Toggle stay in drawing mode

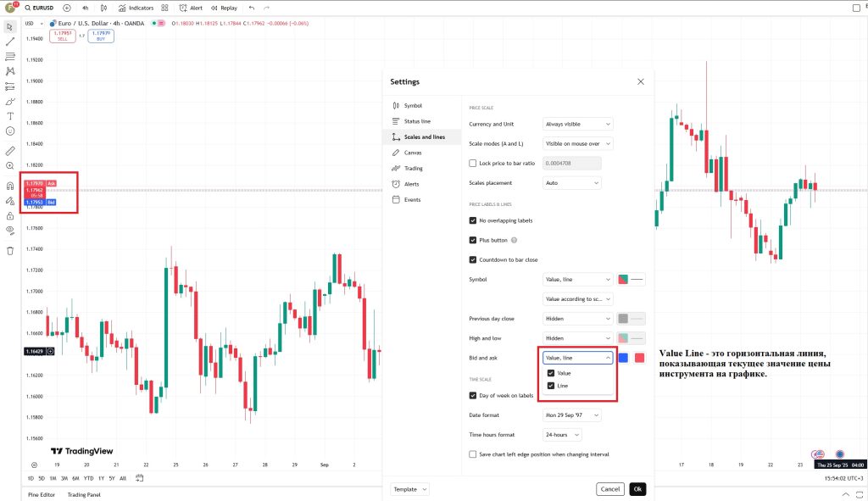coord(10,201)
